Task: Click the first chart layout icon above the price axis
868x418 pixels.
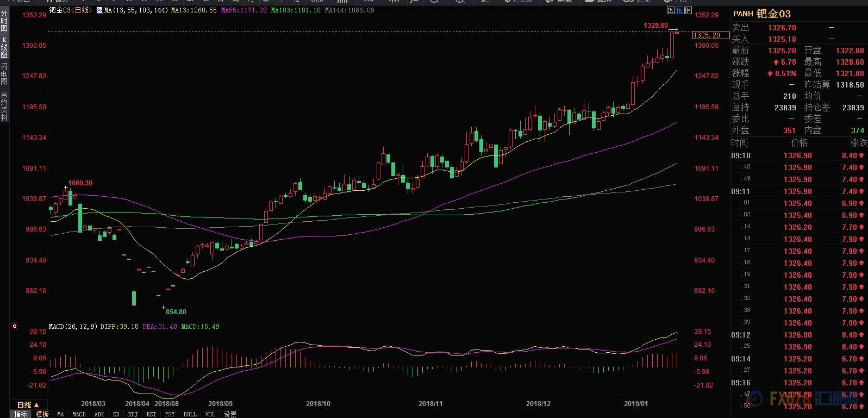Action: pyautogui.click(x=671, y=10)
